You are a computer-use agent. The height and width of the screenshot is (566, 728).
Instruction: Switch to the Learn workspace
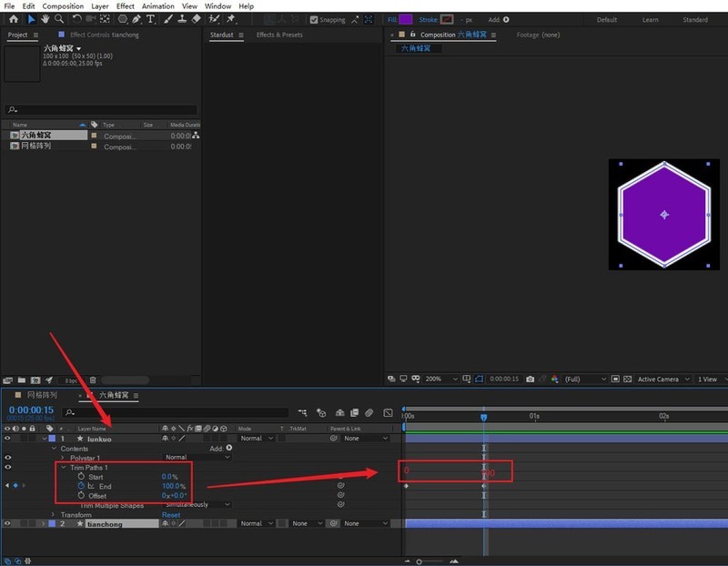[x=650, y=19]
